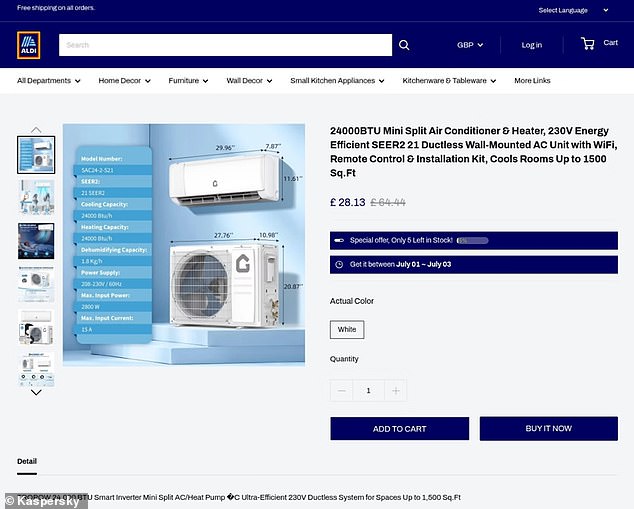Click the quantity value field

(368, 391)
